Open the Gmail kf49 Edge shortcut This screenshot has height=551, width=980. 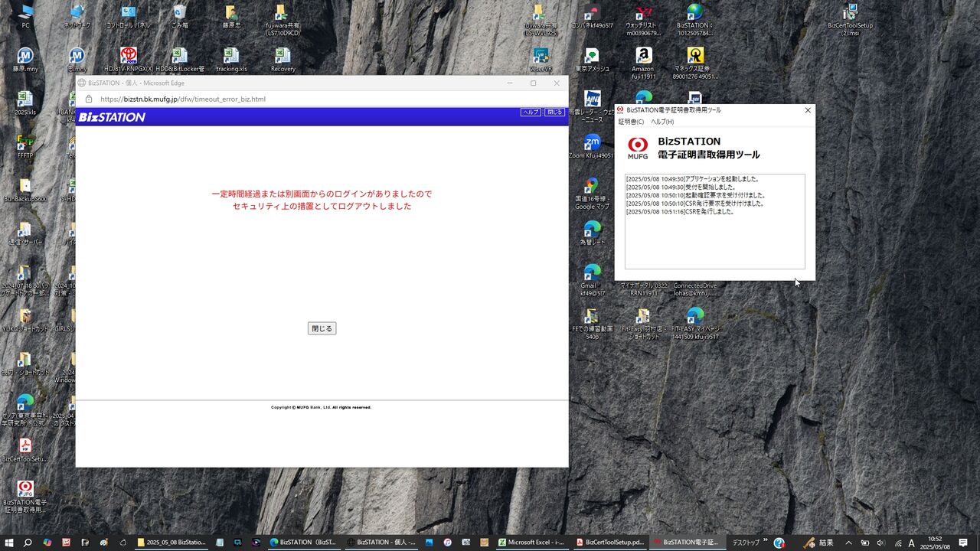(592, 281)
